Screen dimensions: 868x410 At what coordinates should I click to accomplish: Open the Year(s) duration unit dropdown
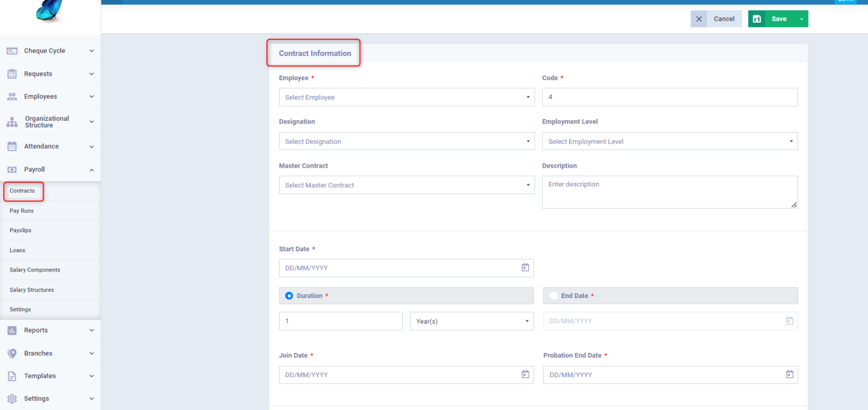[472, 321]
